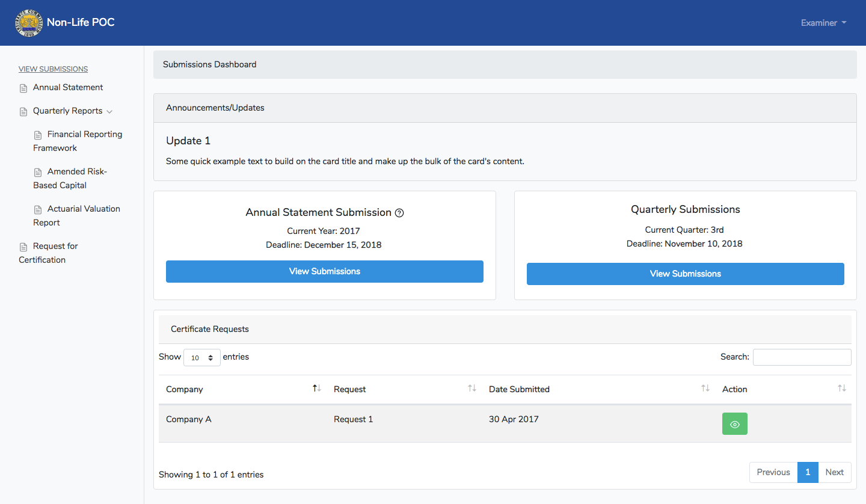Select Quarterly Reports in the sidebar
Image resolution: width=866 pixels, height=504 pixels.
67,111
